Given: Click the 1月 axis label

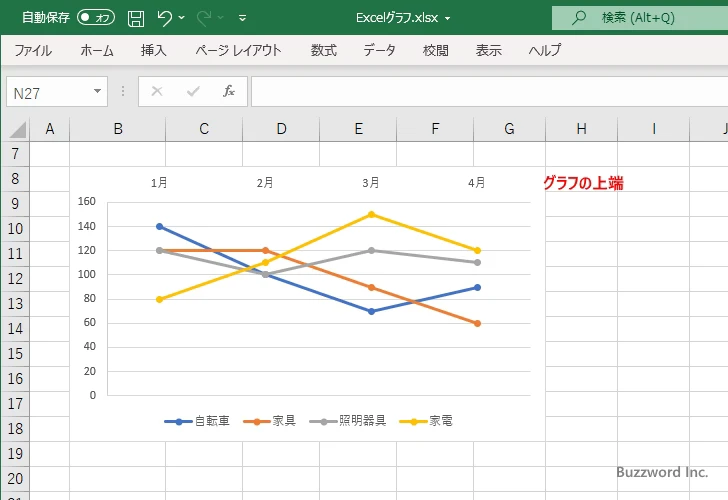Looking at the screenshot, I should tap(159, 183).
